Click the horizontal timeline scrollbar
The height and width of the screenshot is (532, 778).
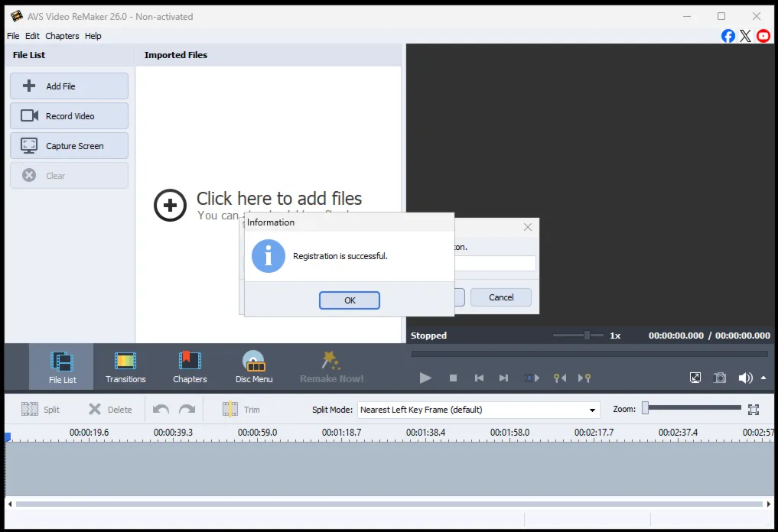pyautogui.click(x=389, y=504)
